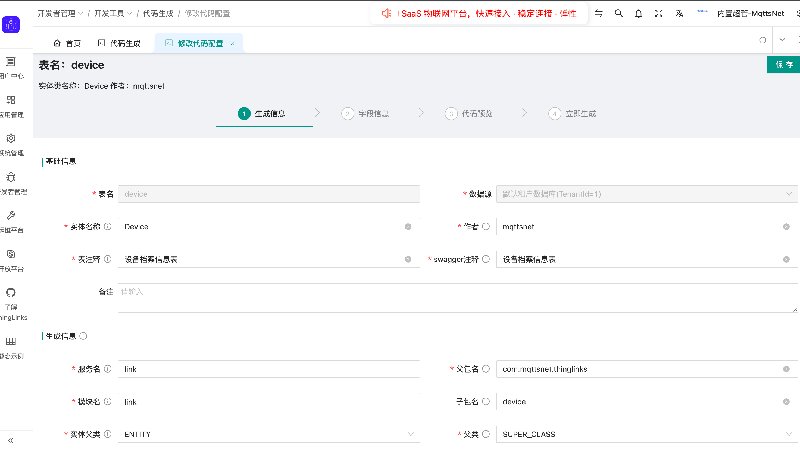Viewport: 800px width, 450px height.
Task: Open the first sidebar menu icon
Action: (11, 62)
